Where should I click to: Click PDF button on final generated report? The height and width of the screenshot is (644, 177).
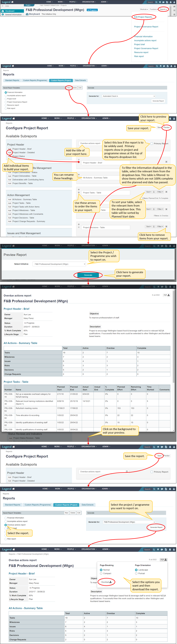click(164, 560)
